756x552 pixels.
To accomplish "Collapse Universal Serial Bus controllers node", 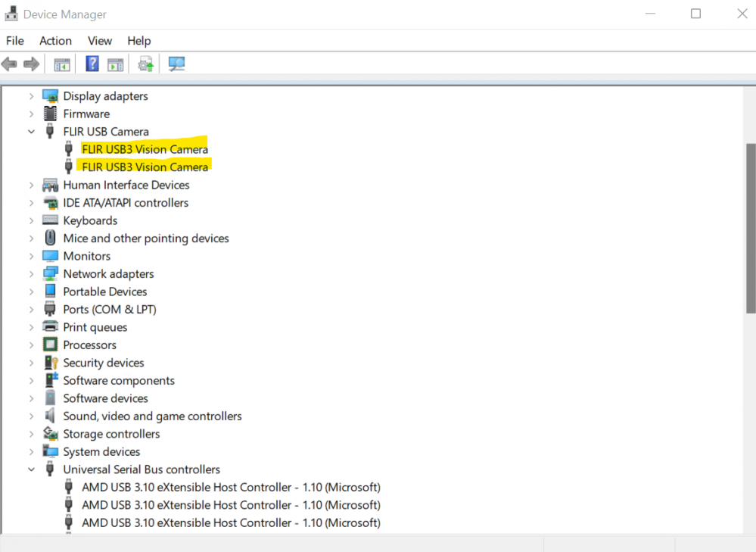I will (x=31, y=469).
